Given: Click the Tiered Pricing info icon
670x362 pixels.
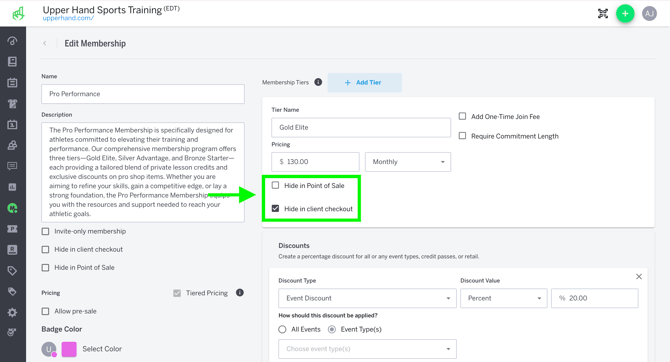Looking at the screenshot, I should pyautogui.click(x=240, y=293).
